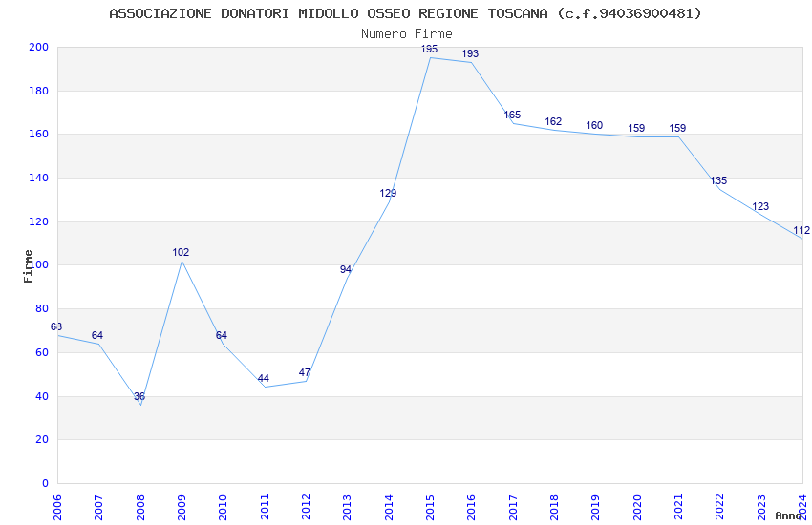Click the 2019 x-axis year label
Viewport: 812px width, 525px height.
[595, 508]
